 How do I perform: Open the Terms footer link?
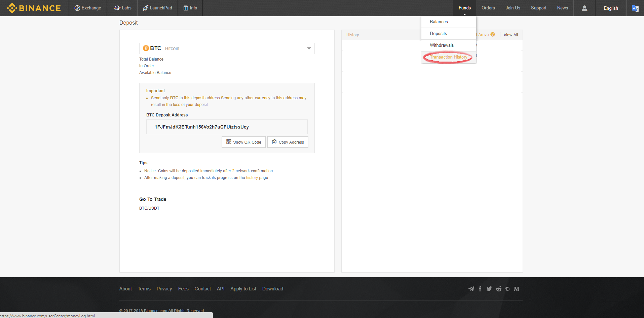coord(144,289)
